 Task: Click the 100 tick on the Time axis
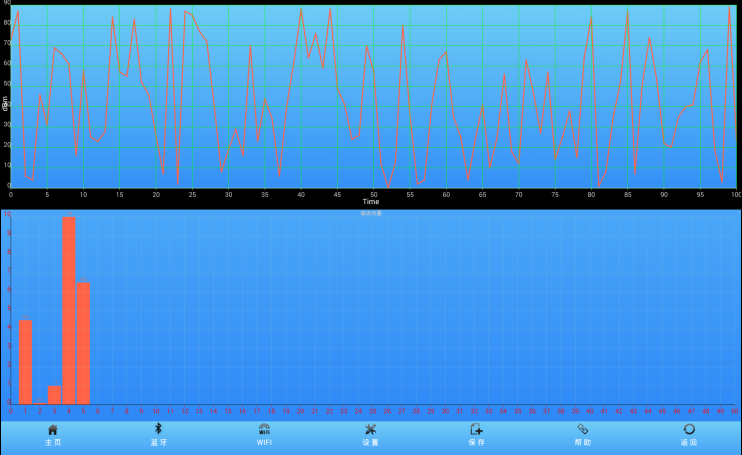point(733,194)
